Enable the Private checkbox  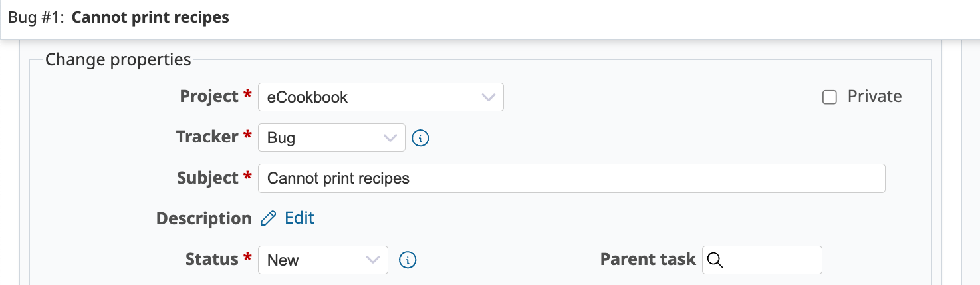click(x=830, y=97)
